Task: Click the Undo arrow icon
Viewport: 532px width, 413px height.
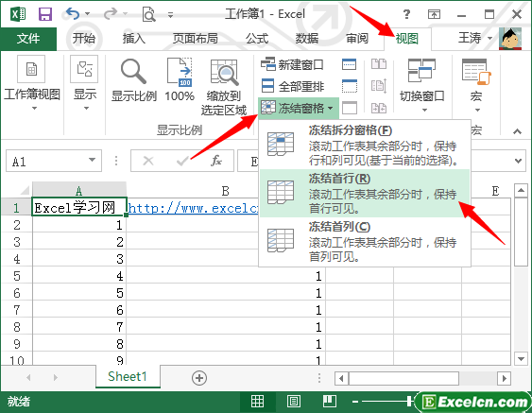Action: (x=73, y=14)
